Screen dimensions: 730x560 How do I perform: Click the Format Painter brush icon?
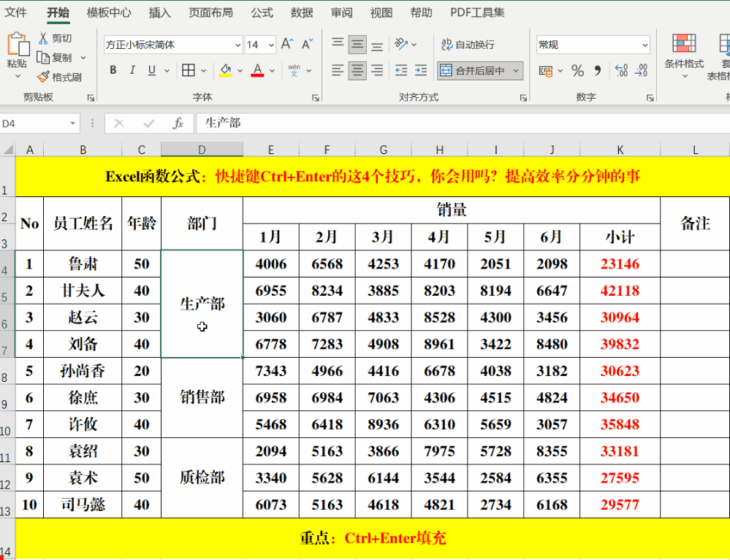pyautogui.click(x=43, y=77)
